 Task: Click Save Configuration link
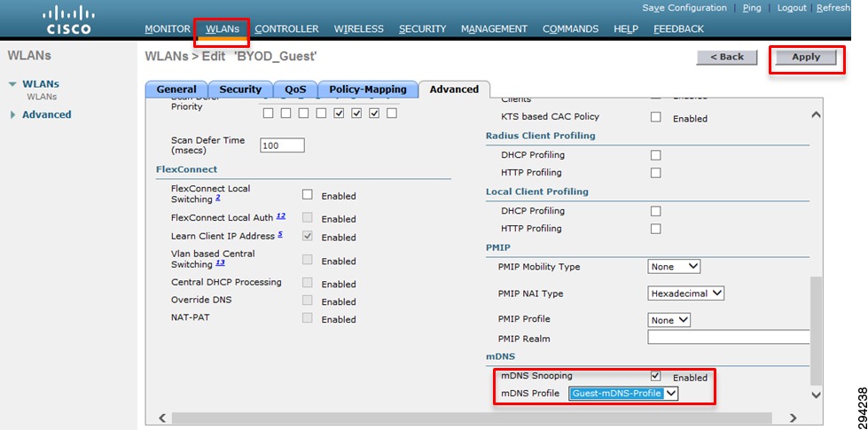(x=684, y=8)
